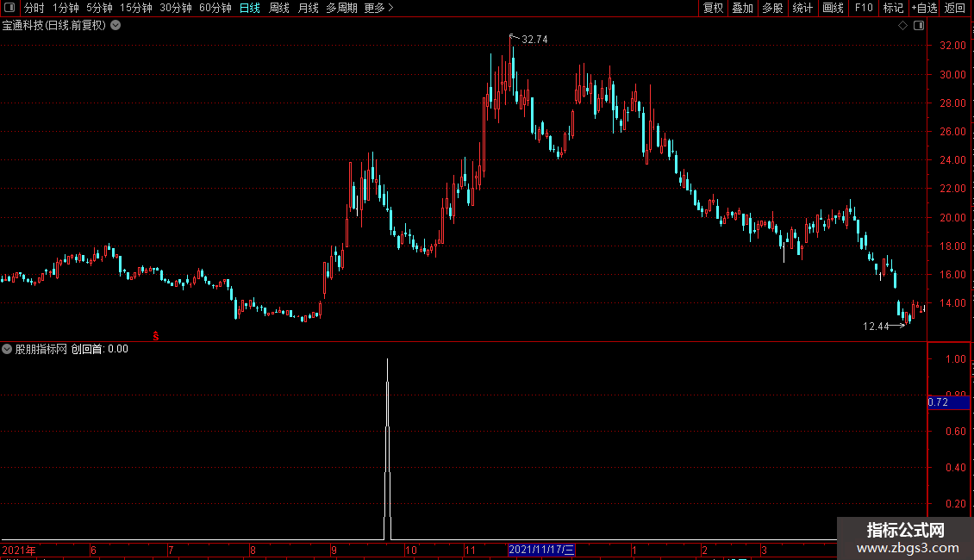The height and width of the screenshot is (560, 974).
Task: Expand the 更多 > periods menu
Action: (379, 8)
